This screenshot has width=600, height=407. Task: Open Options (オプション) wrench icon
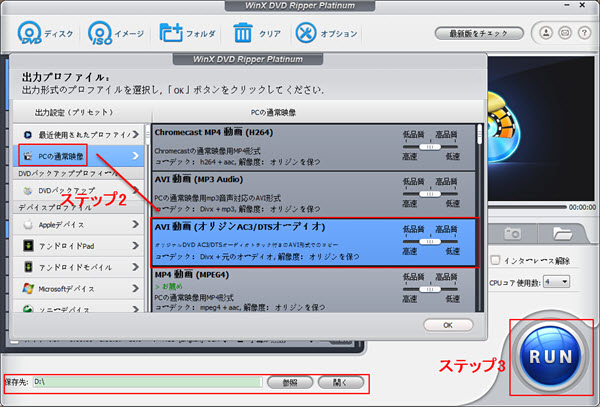point(306,33)
